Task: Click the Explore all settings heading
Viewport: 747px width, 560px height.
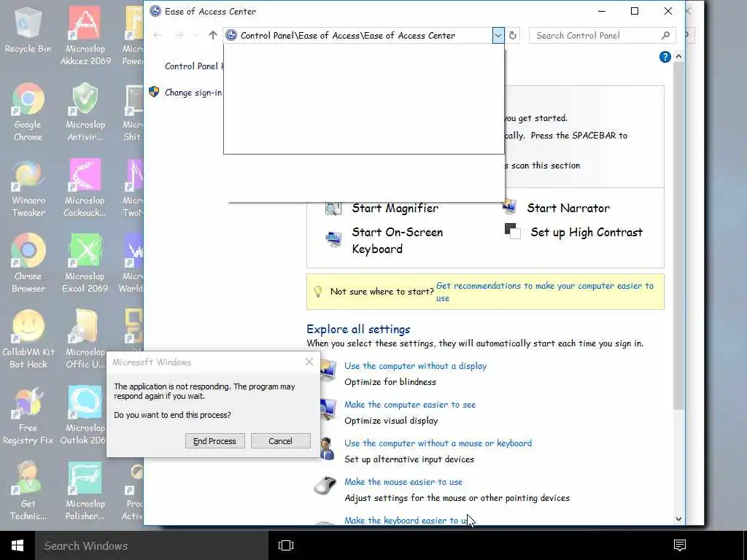Action: click(358, 329)
